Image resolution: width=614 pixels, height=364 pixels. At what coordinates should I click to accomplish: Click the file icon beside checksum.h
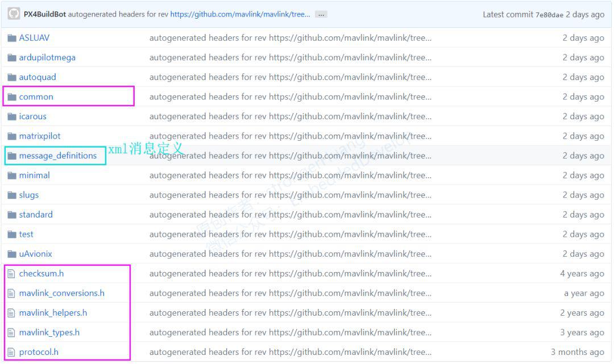11,274
